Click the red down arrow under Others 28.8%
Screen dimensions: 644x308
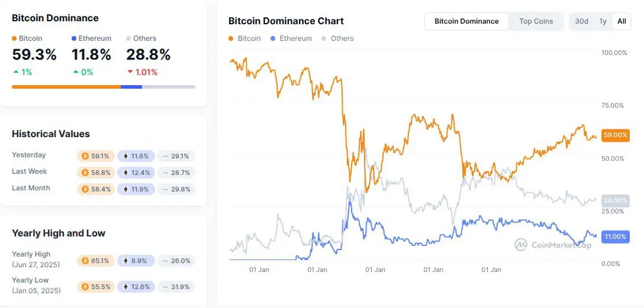coord(130,72)
